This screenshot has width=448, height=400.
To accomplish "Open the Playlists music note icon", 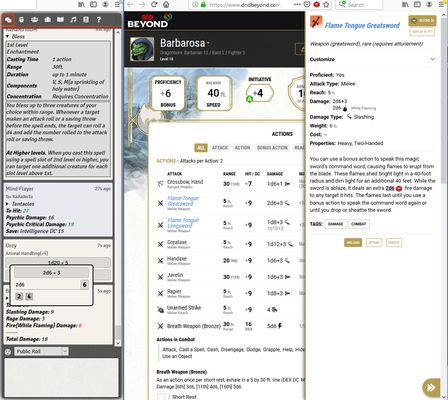I will click(x=73, y=20).
